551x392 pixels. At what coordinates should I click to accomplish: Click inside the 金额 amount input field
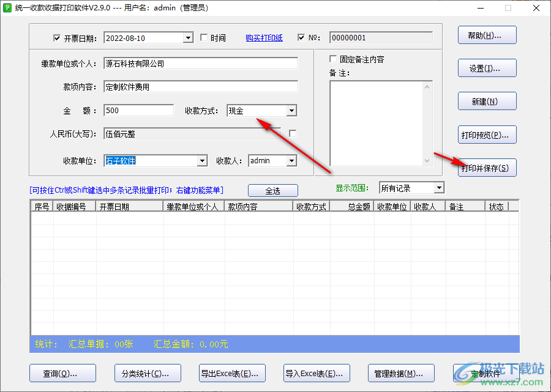pos(138,110)
